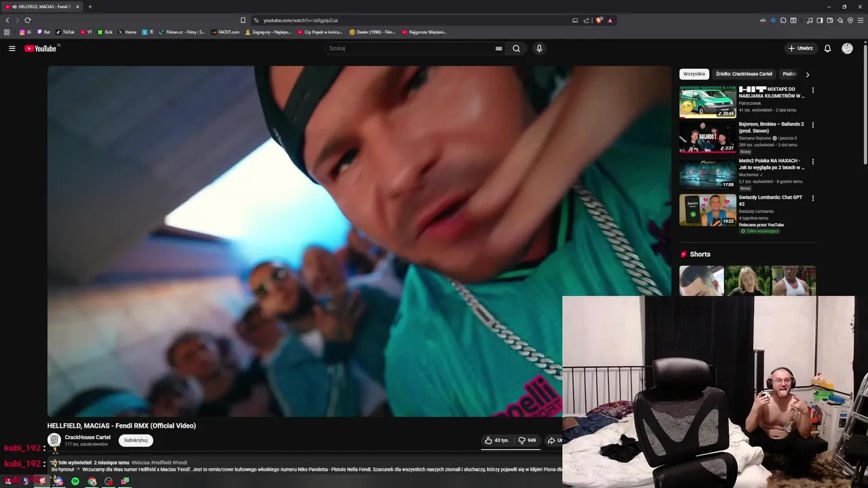This screenshot has height=488, width=868.
Task: Open Brave VPN shield icon
Action: click(x=850, y=20)
